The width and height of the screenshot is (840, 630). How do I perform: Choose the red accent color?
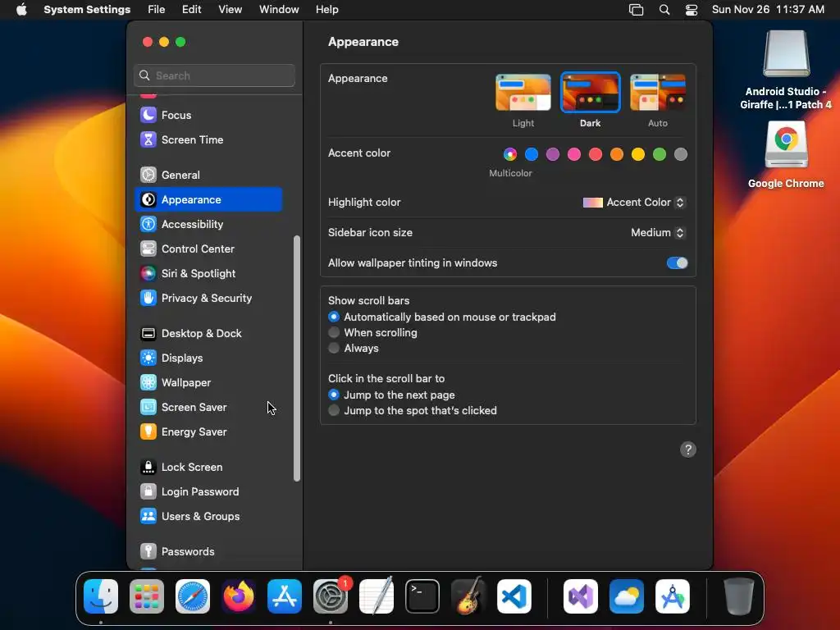pyautogui.click(x=596, y=154)
